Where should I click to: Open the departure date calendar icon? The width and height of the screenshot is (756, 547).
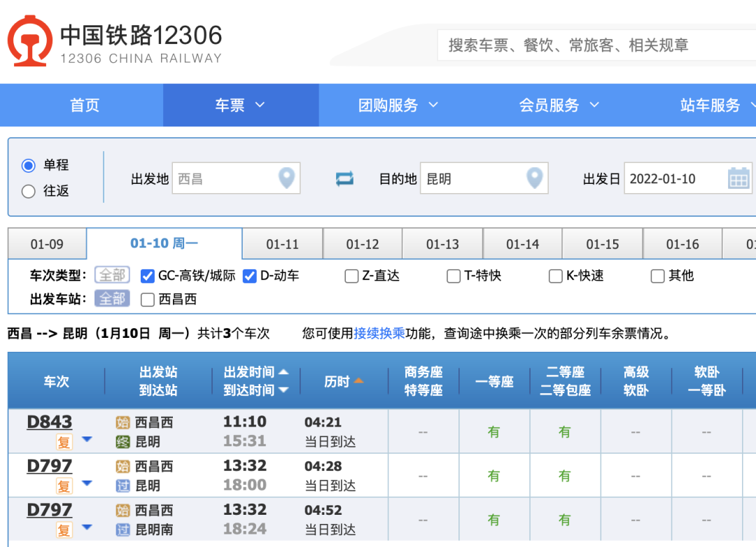(x=738, y=178)
